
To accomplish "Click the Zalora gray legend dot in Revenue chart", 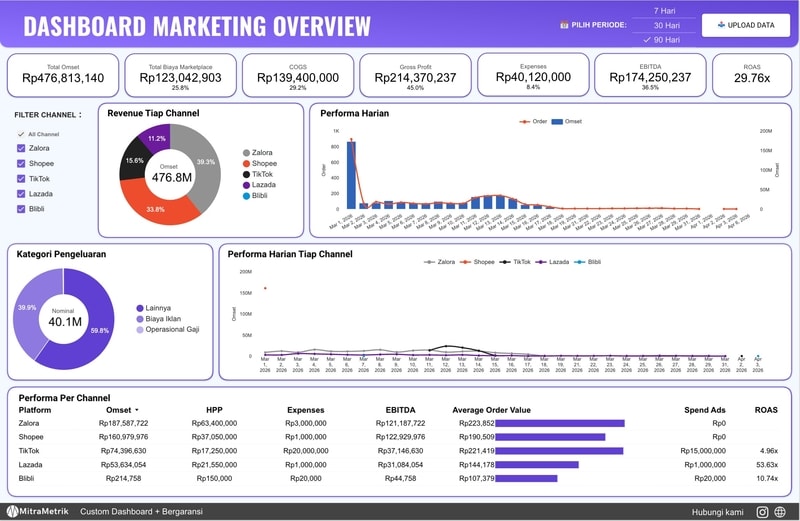I will click(246, 153).
